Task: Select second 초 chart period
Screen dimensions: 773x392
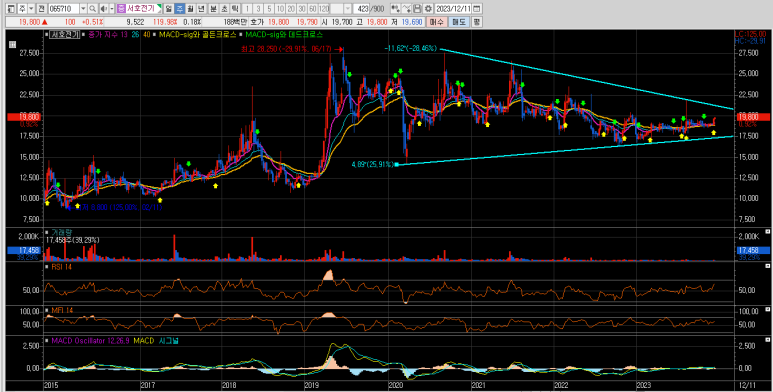Action: (224, 9)
